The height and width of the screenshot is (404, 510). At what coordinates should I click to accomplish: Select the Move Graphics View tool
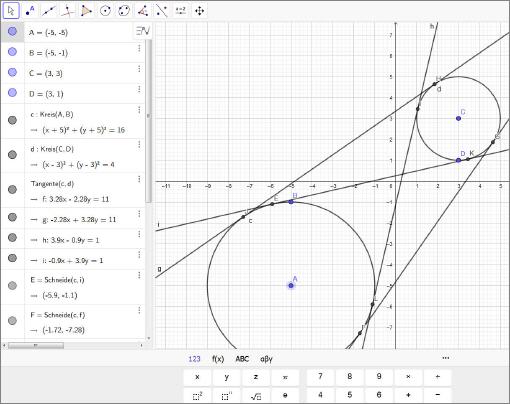coord(199,11)
